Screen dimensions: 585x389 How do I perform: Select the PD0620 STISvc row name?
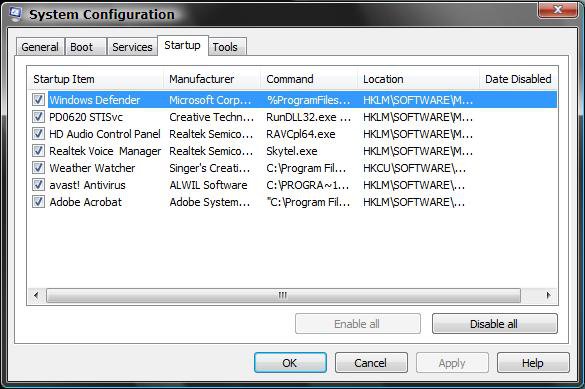click(x=86, y=117)
